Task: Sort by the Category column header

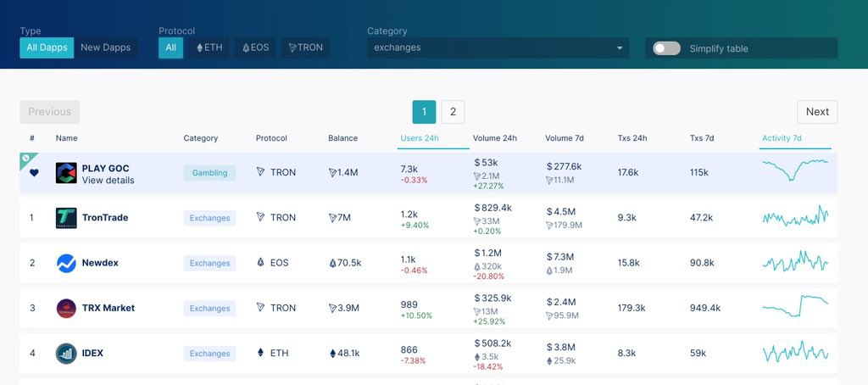Action: (x=200, y=138)
